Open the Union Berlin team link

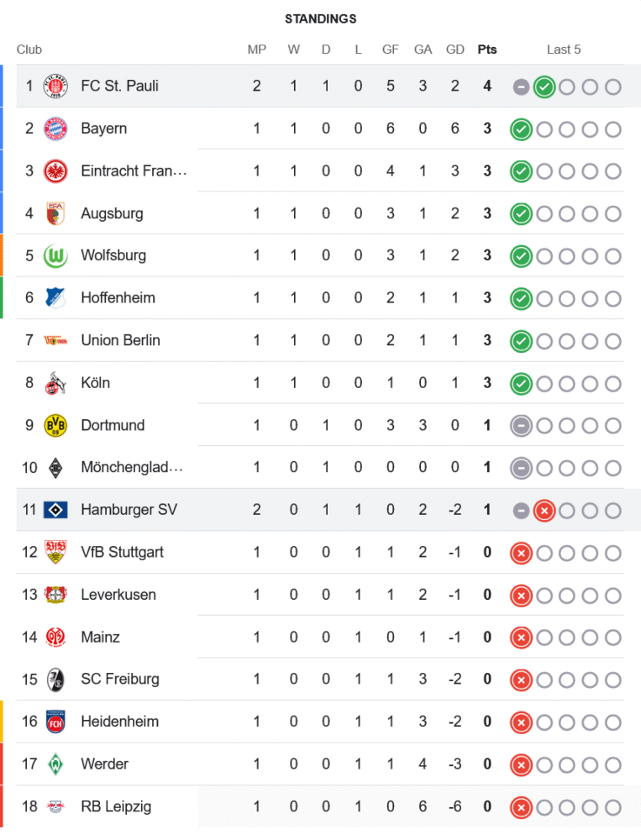pyautogui.click(x=120, y=340)
